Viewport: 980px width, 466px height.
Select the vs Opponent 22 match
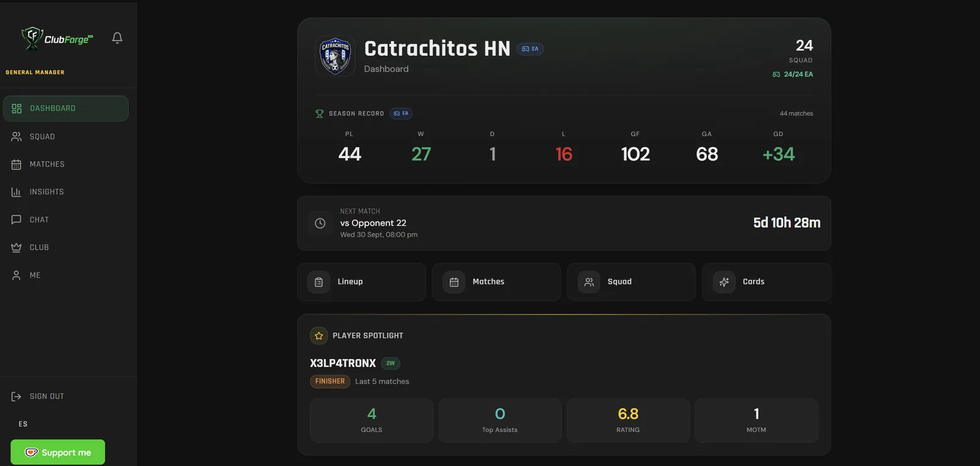(x=373, y=223)
